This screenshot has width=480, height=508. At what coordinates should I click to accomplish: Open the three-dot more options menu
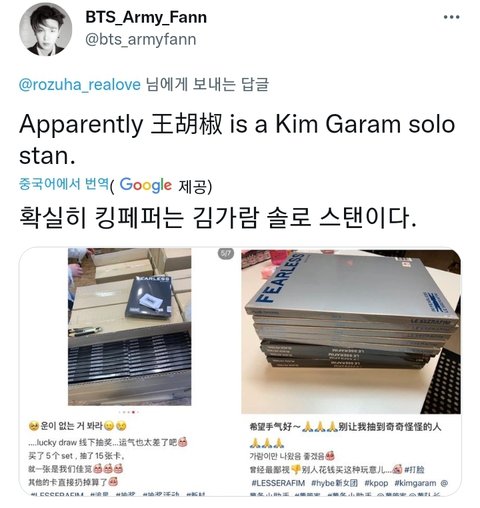452,17
